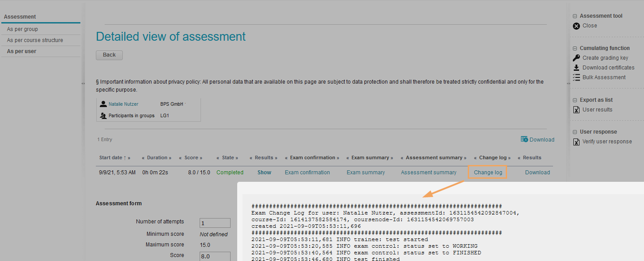
Task: Open the Exam confirmation link in the row
Action: coord(307,173)
